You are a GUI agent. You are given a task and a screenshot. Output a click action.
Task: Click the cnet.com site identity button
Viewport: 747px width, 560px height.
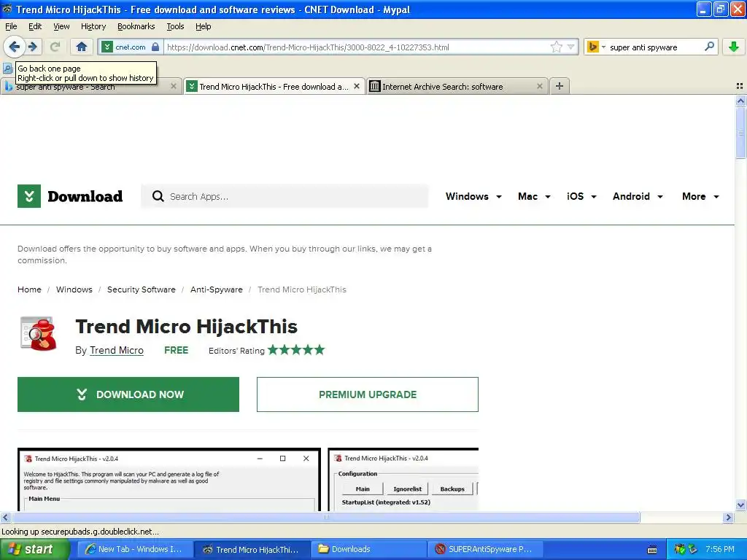[x=131, y=47]
